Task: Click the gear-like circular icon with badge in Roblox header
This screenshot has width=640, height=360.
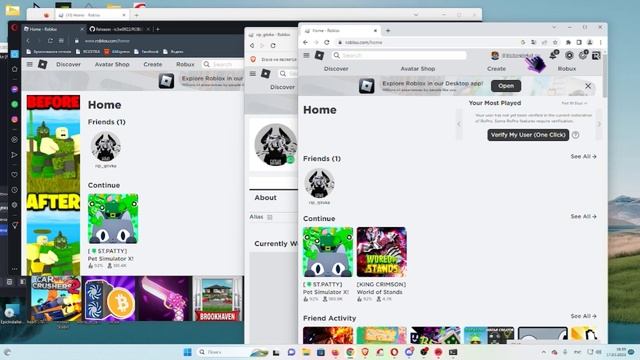Action: tap(583, 55)
